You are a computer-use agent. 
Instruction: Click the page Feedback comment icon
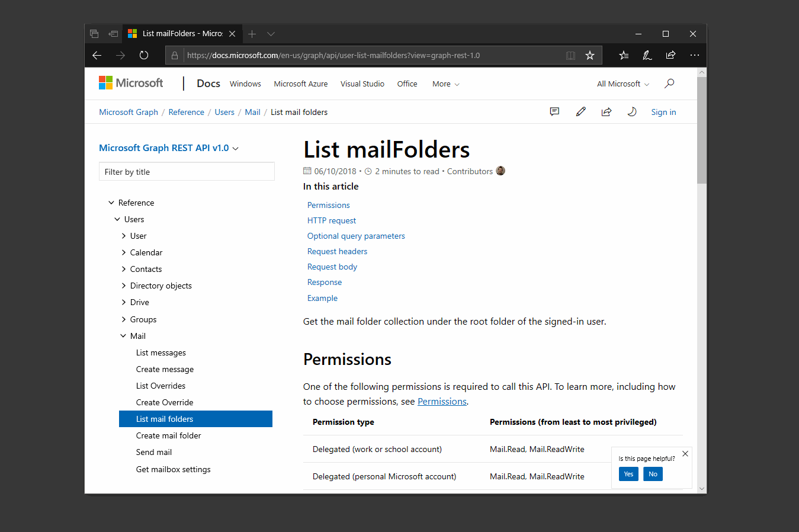pyautogui.click(x=554, y=111)
